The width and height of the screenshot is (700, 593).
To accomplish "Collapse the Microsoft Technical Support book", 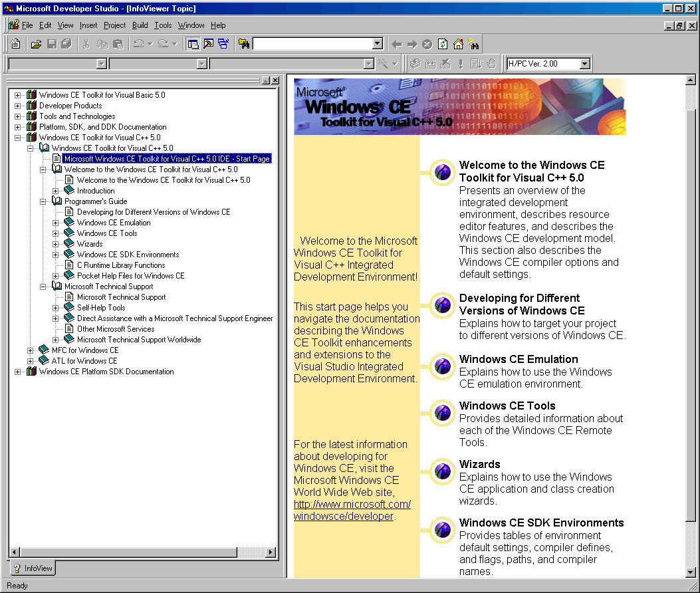I will [x=43, y=287].
